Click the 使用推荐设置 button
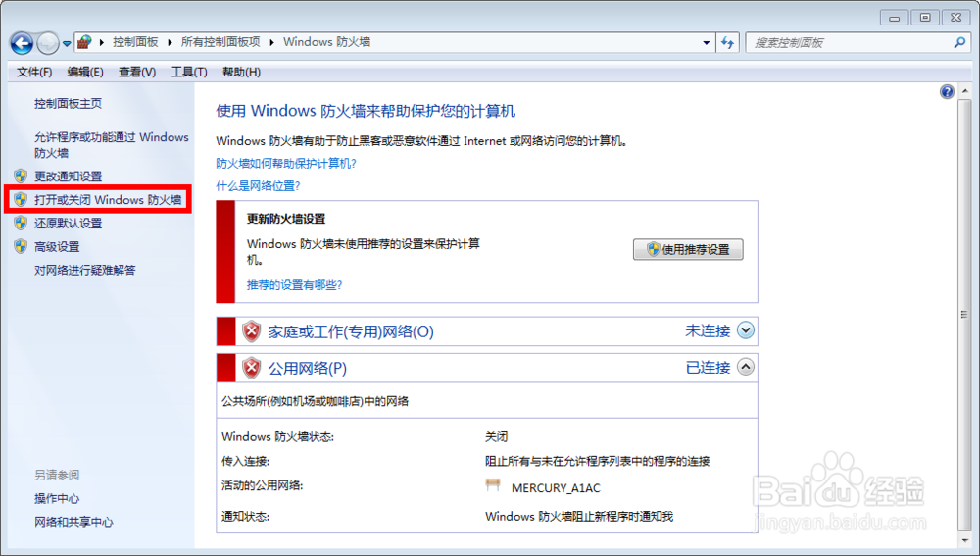The image size is (980, 556). click(688, 249)
